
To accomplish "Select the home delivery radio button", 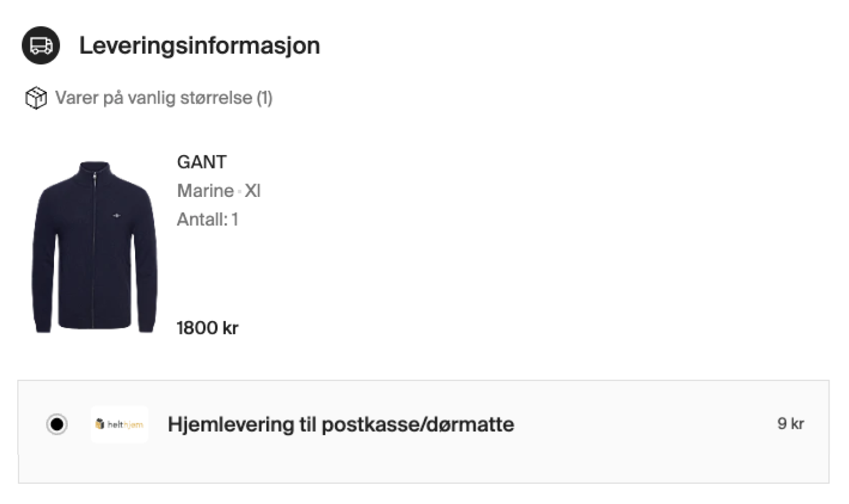I will (x=57, y=424).
